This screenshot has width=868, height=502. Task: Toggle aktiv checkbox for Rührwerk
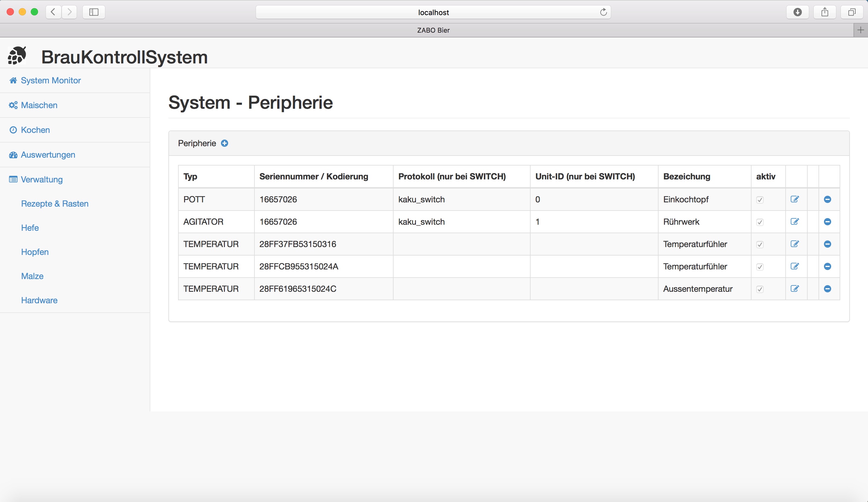[760, 222]
